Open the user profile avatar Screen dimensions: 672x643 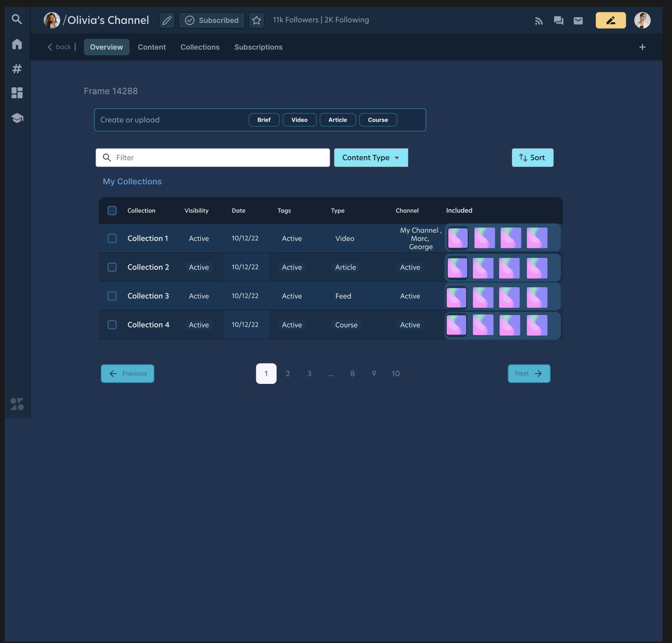pyautogui.click(x=642, y=20)
